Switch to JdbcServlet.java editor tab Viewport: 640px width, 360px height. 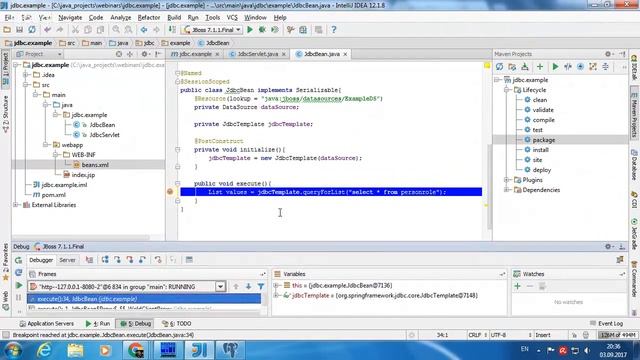[x=258, y=54]
